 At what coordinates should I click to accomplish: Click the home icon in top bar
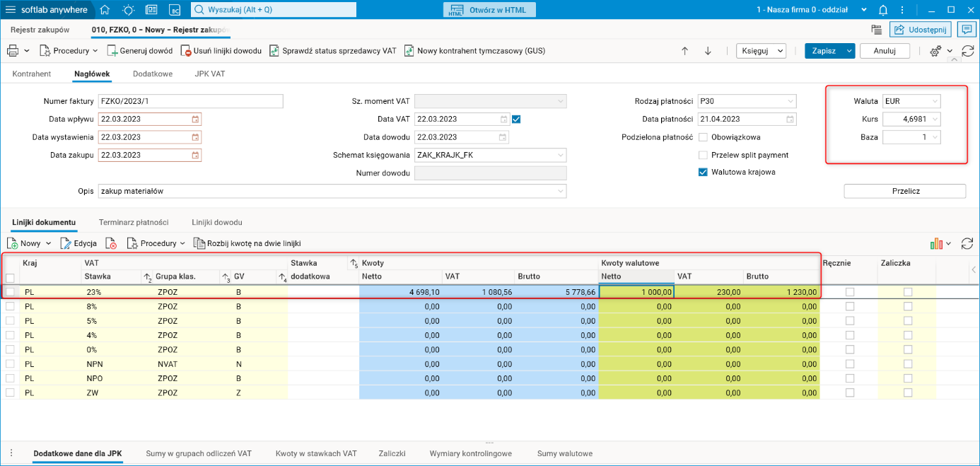point(105,10)
